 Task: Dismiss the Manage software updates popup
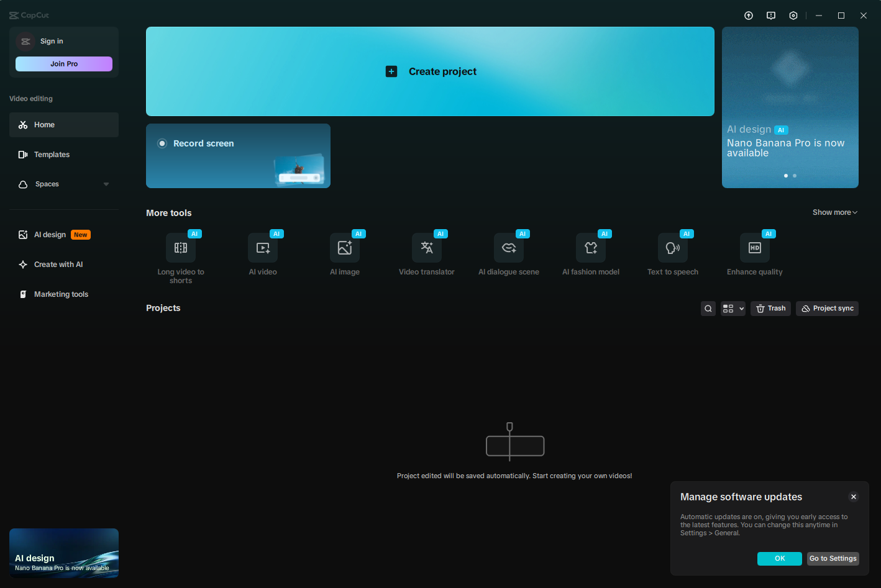pyautogui.click(x=854, y=497)
